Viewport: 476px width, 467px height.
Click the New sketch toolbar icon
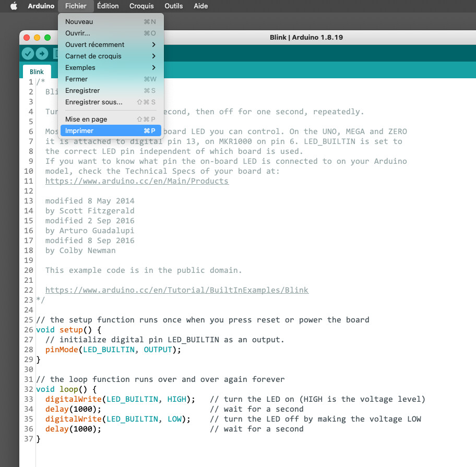(x=57, y=53)
